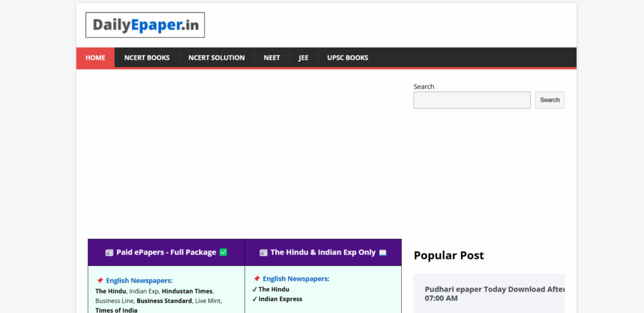The height and width of the screenshot is (313, 644).
Task: Click newspaper icon beside Paid ePapers heading
Action: pos(109,253)
